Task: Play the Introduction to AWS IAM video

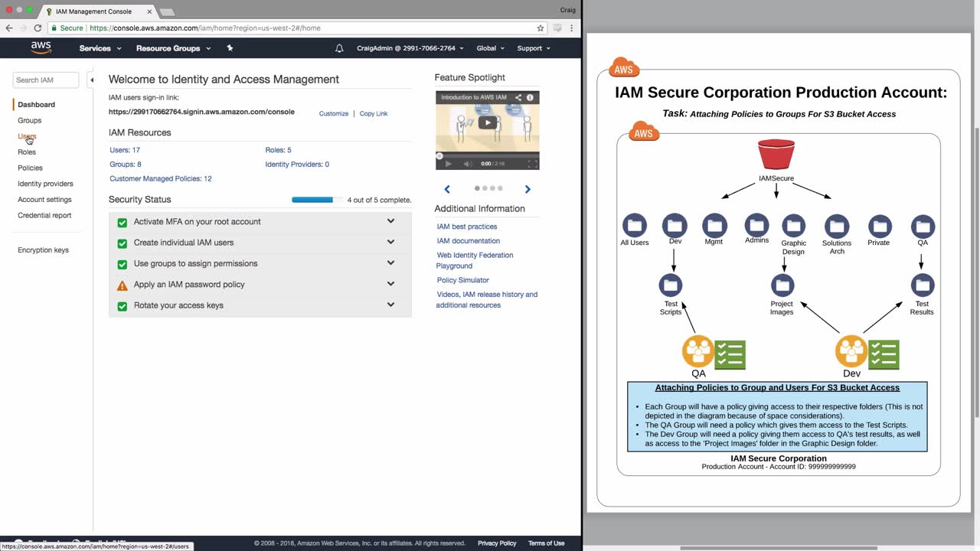Action: [x=487, y=122]
